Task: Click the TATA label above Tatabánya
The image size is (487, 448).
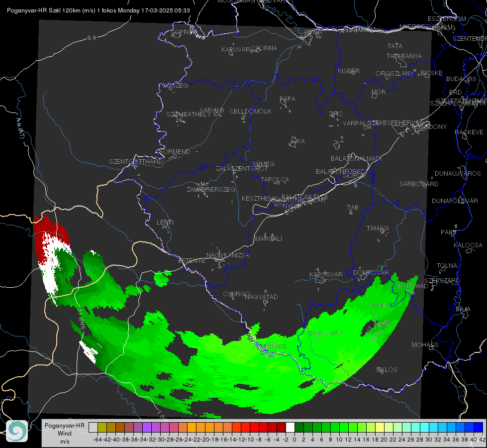Action: [x=395, y=46]
